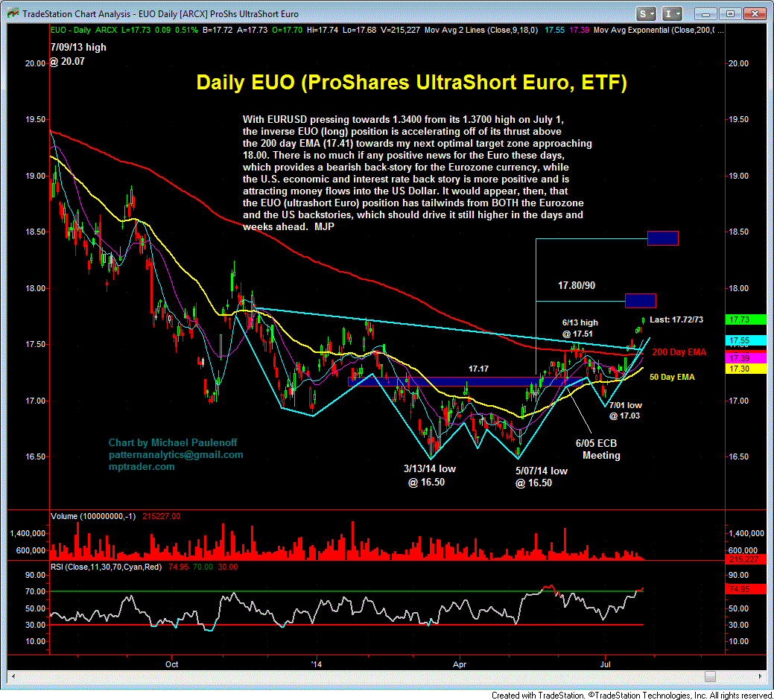Screen dimensions: 774x700
Task: Minimize the Chart Analysis window
Action: (x=705, y=14)
